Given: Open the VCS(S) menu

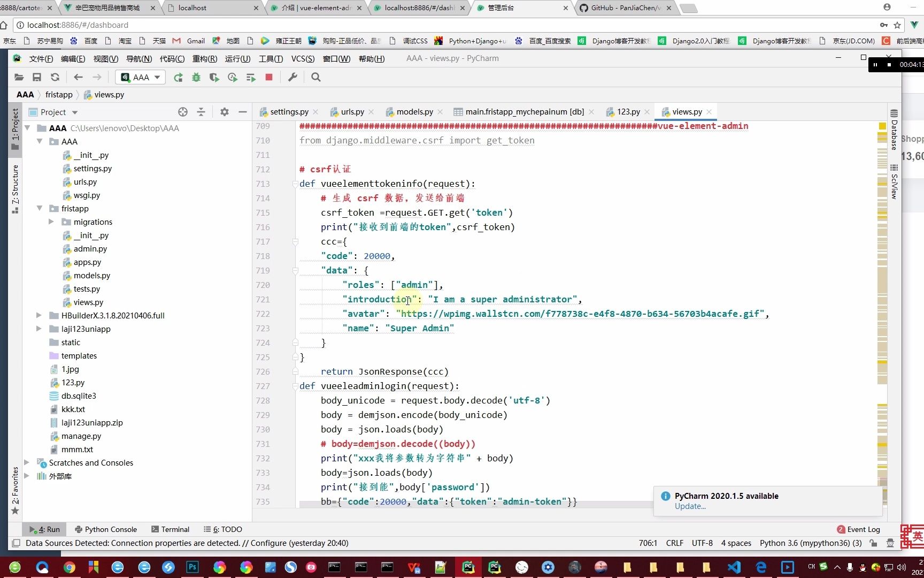Looking at the screenshot, I should pos(303,58).
